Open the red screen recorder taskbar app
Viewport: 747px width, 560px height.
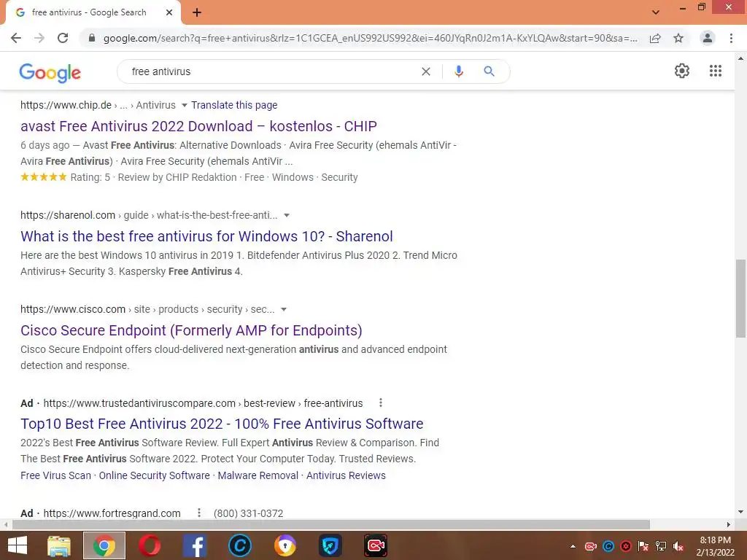coord(376,545)
